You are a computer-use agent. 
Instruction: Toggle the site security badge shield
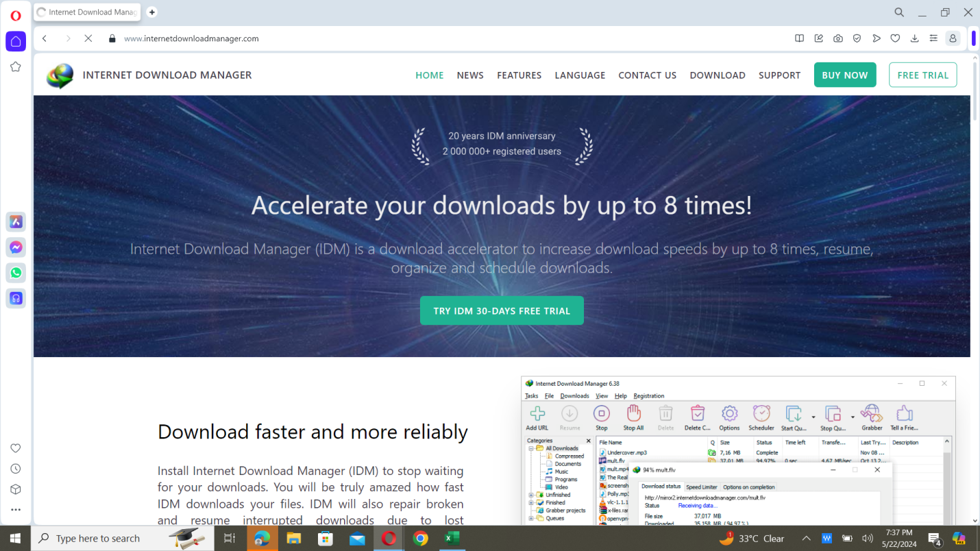857,38
